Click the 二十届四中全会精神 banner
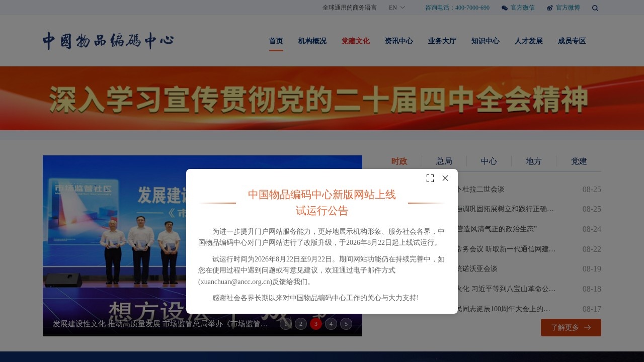Viewport: 644px width, 362px height. 322,99
